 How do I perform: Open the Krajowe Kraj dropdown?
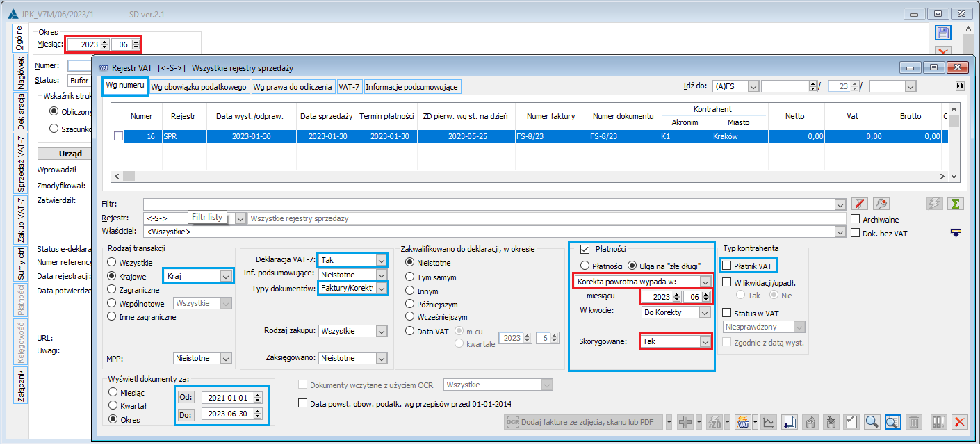pyautogui.click(x=224, y=276)
